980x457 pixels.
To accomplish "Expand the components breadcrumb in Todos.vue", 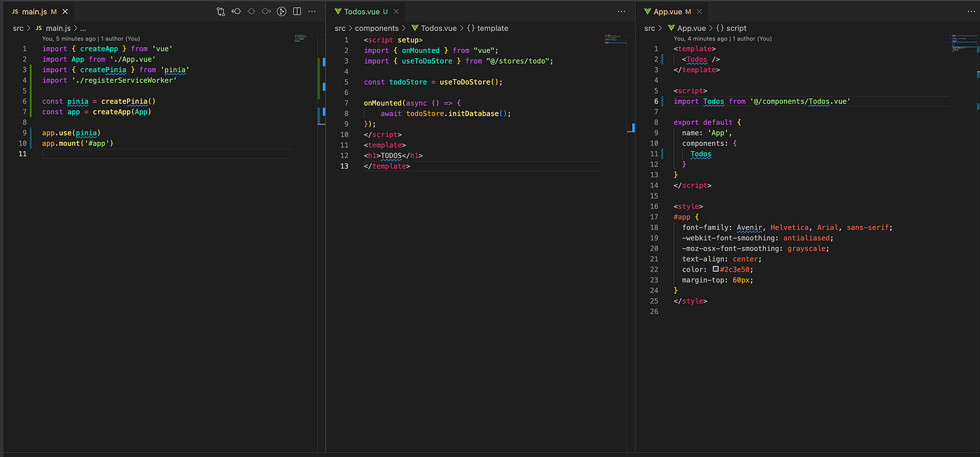I will tap(377, 28).
